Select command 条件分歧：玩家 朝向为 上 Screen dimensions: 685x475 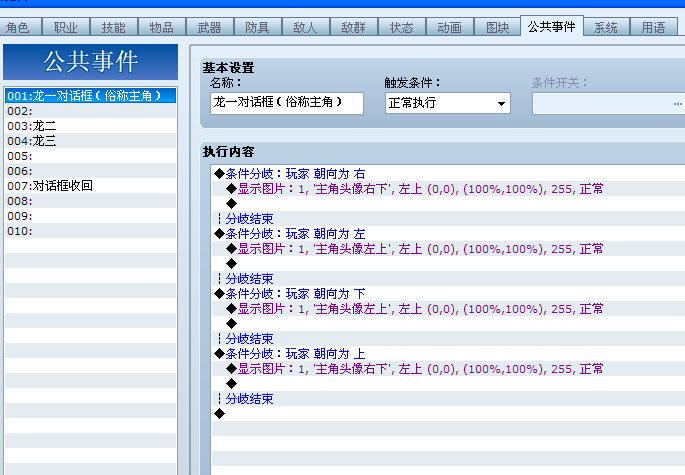(x=448, y=354)
